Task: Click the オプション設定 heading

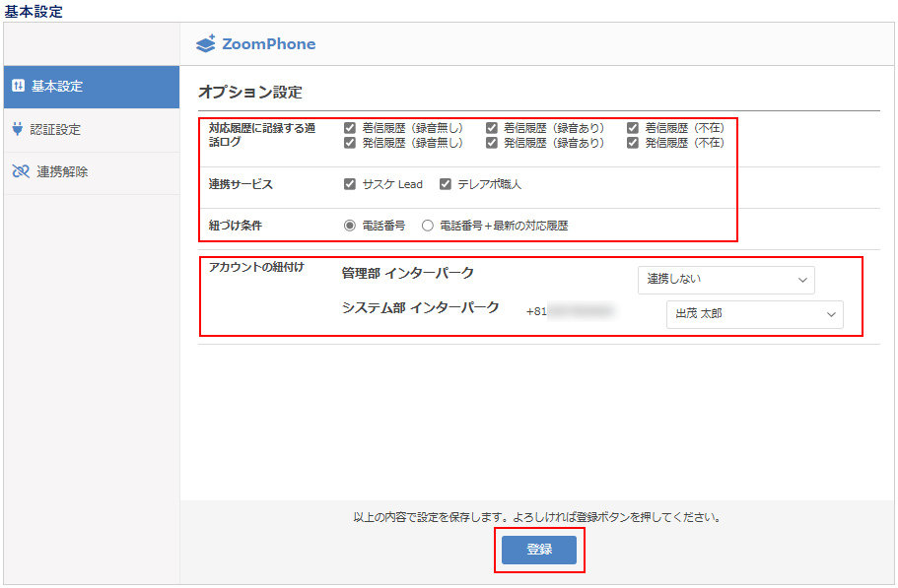Action: tap(250, 92)
